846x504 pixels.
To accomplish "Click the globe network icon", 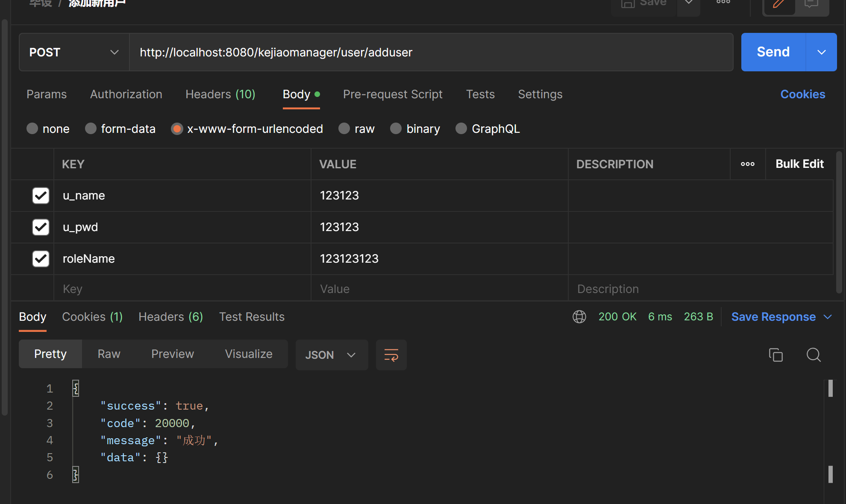I will [x=579, y=316].
